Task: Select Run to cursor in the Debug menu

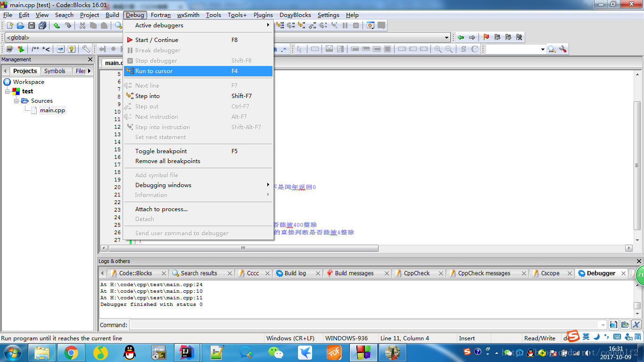Action: pyautogui.click(x=198, y=71)
